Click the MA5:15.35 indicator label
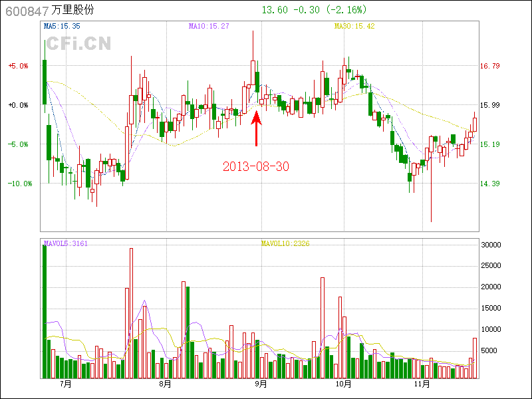The image size is (532, 399). [62, 26]
